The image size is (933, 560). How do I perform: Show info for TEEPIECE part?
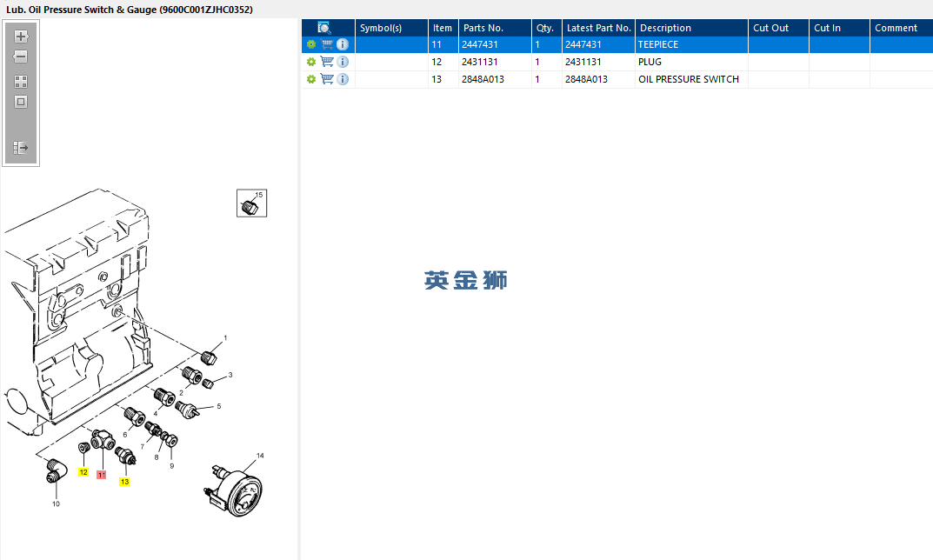[x=342, y=44]
